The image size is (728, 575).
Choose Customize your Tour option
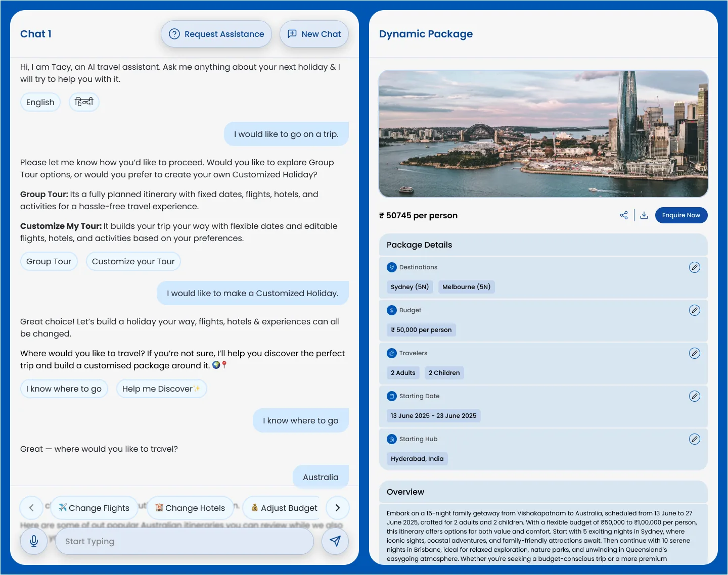(133, 261)
